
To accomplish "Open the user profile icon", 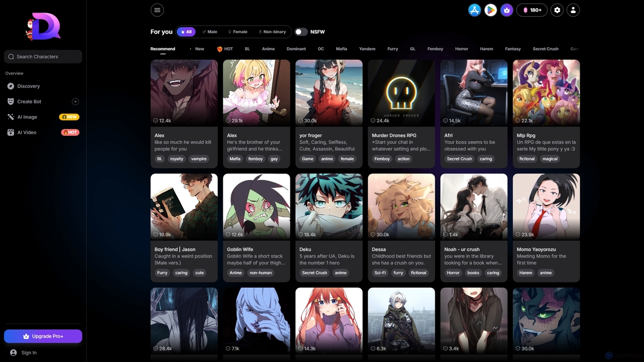I will (573, 10).
